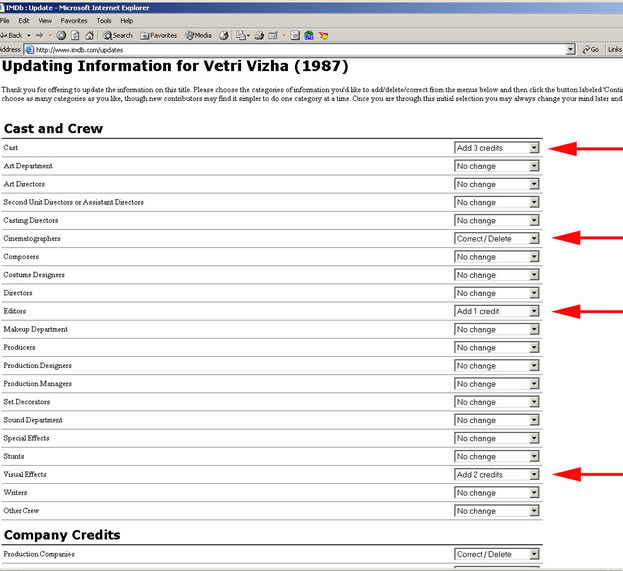The width and height of the screenshot is (623, 571).
Task: Click the Back navigation button
Action: (11, 35)
